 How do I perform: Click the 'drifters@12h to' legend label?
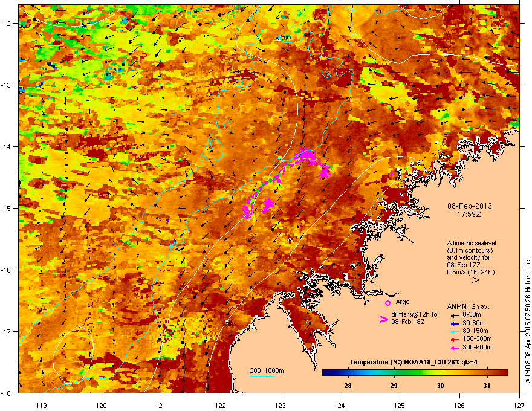414,314
